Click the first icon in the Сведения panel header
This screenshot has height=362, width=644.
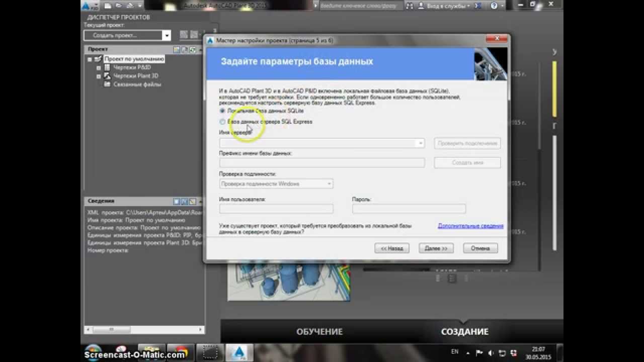coord(177,201)
